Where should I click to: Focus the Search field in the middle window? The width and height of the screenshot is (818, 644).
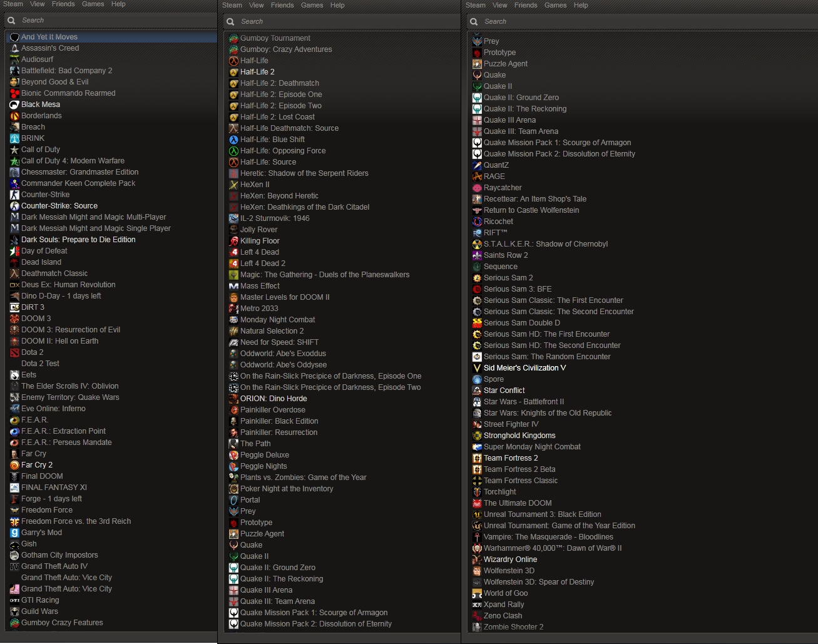pos(342,21)
